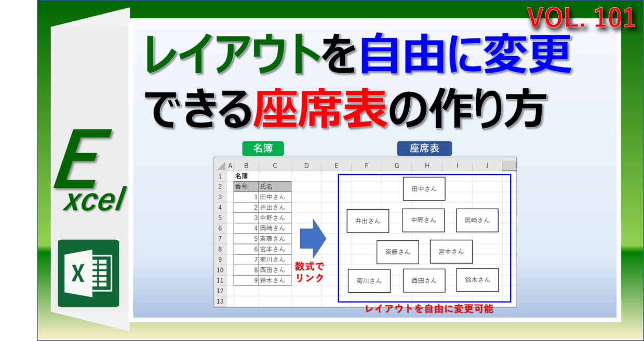Click the number cell 5 beside 斎藤さん
Viewport: 644px width, 341px height.
tap(246, 239)
